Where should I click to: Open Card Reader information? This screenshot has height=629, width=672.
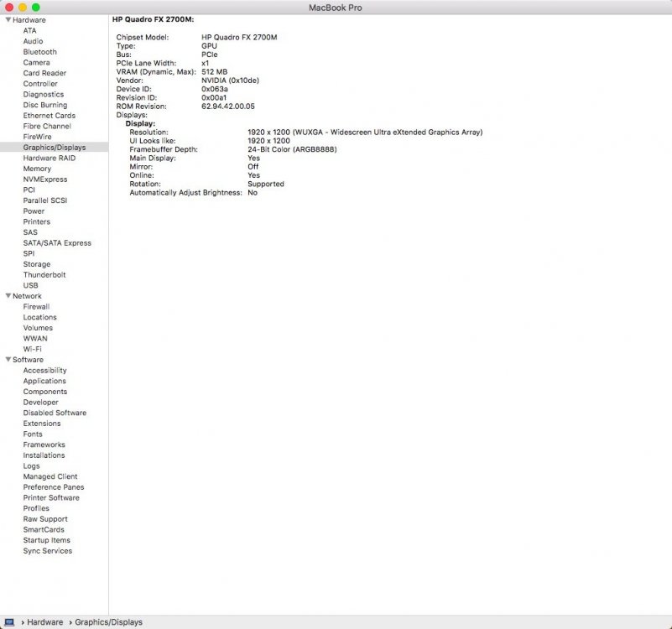44,73
